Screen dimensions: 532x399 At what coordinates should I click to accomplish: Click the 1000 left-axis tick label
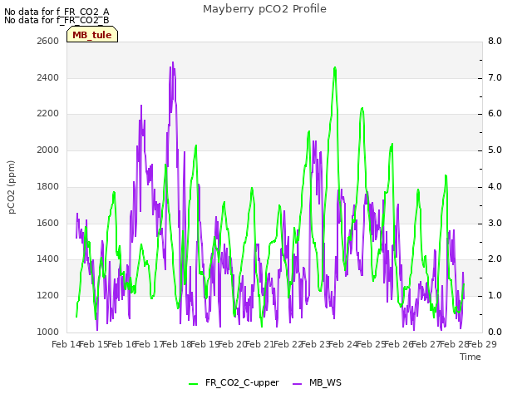(48, 332)
